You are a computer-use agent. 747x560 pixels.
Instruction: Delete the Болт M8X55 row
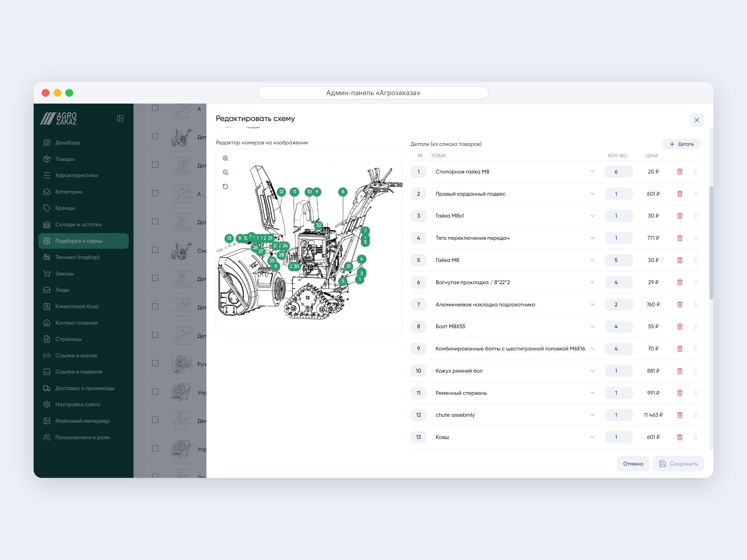680,326
